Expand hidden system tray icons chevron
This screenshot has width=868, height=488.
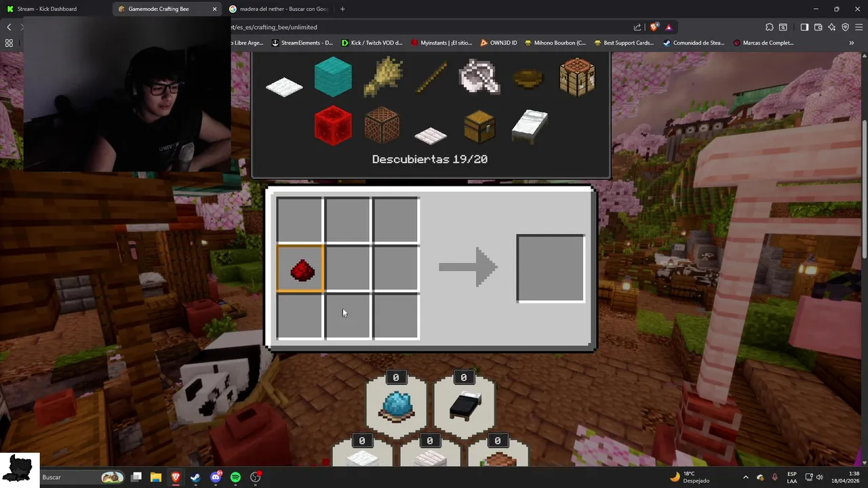click(x=745, y=477)
